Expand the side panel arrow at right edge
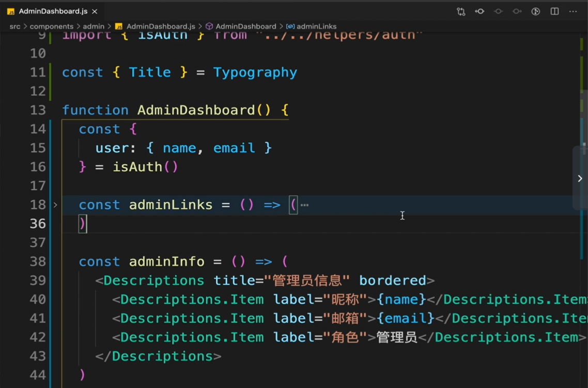588x388 pixels. coord(580,178)
